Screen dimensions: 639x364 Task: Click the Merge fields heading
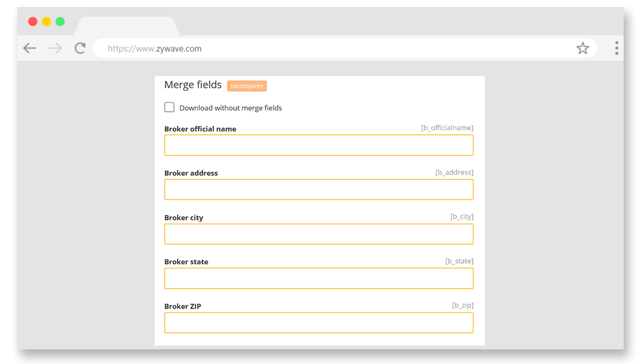pos(193,85)
